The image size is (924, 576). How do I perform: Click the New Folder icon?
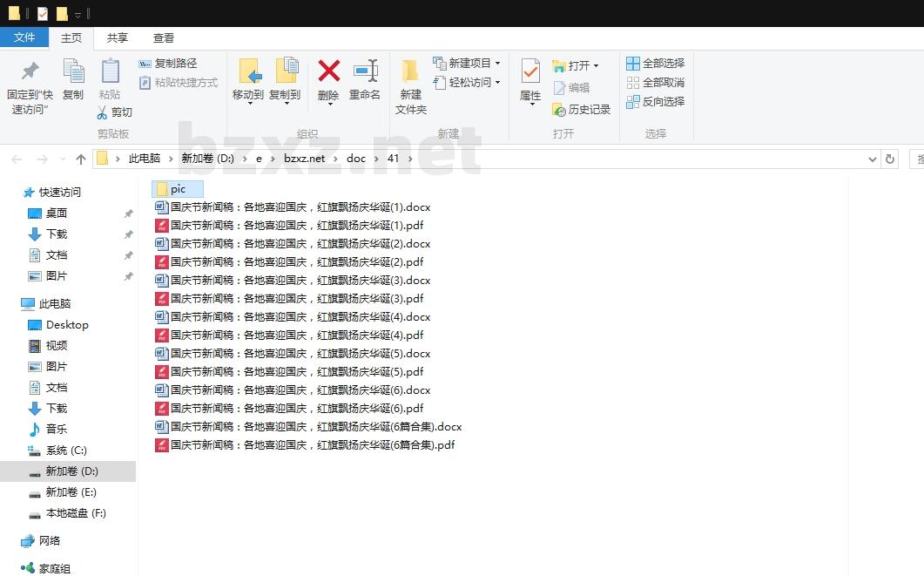click(x=410, y=71)
